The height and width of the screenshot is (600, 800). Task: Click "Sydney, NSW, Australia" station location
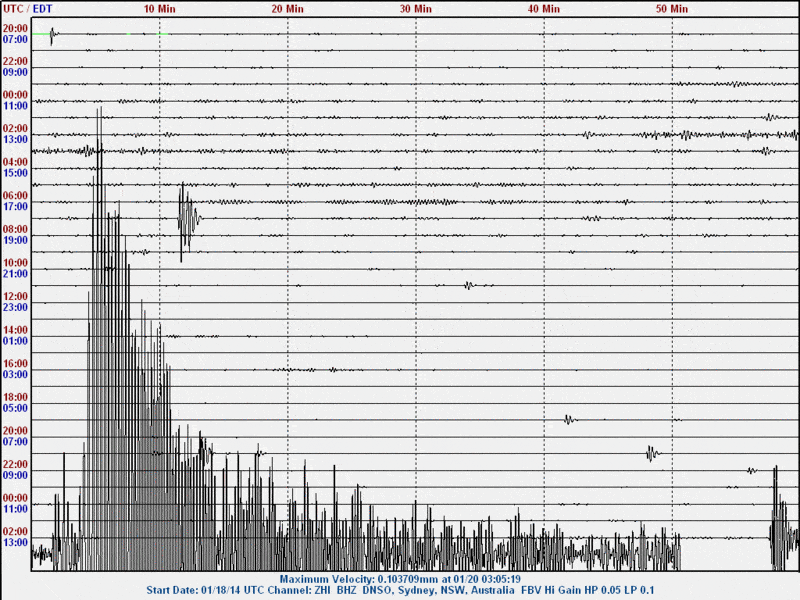456,590
